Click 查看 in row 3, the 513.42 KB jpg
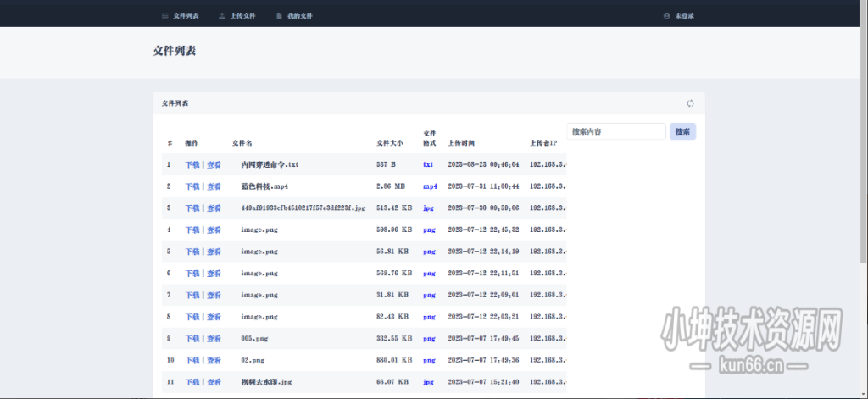The width and height of the screenshot is (868, 399). (214, 208)
